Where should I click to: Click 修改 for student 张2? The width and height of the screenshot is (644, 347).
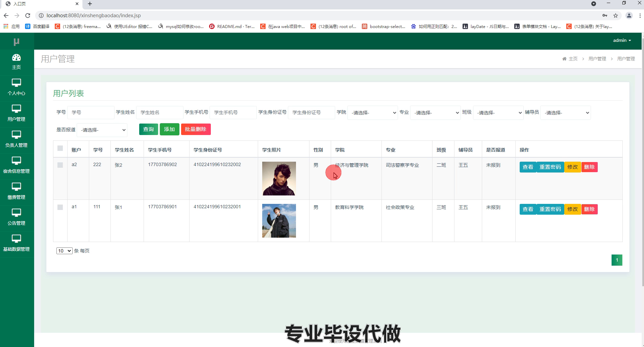tap(572, 167)
